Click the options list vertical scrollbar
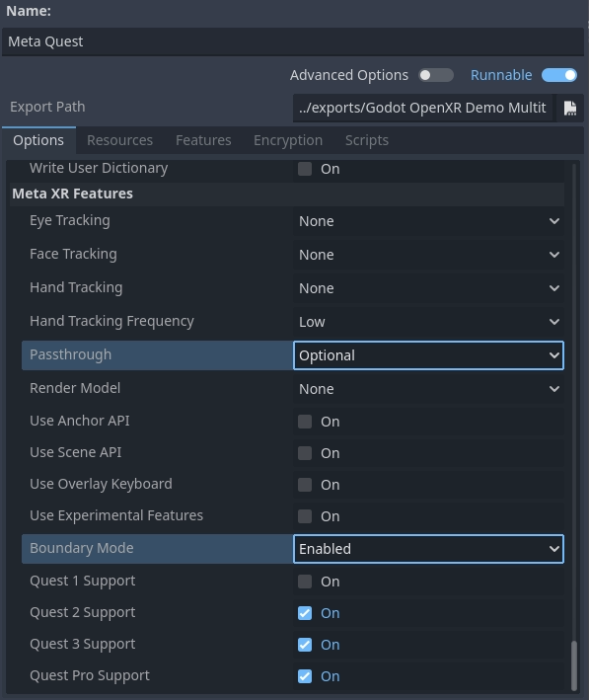589x700 pixels. [574, 665]
